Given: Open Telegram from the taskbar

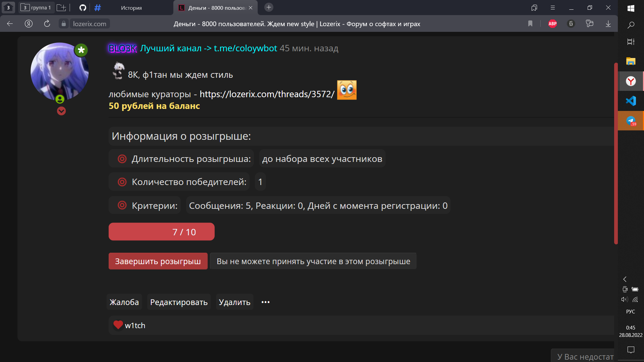Looking at the screenshot, I should pyautogui.click(x=631, y=120).
